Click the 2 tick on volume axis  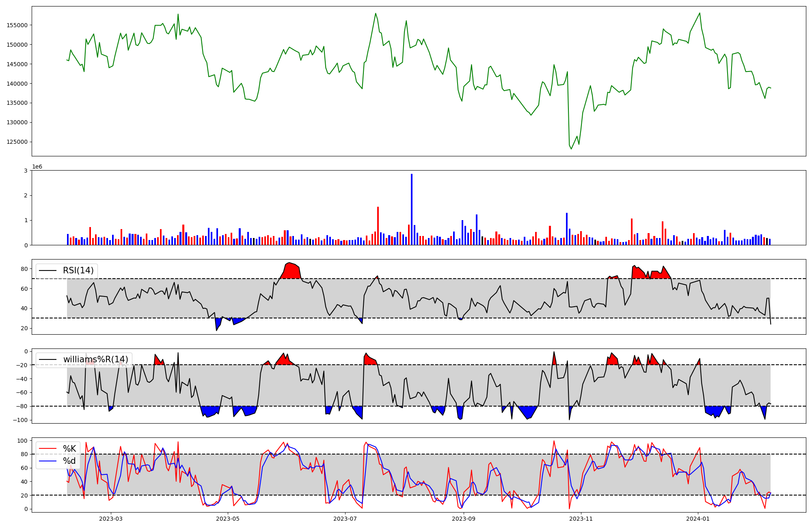(x=26, y=196)
